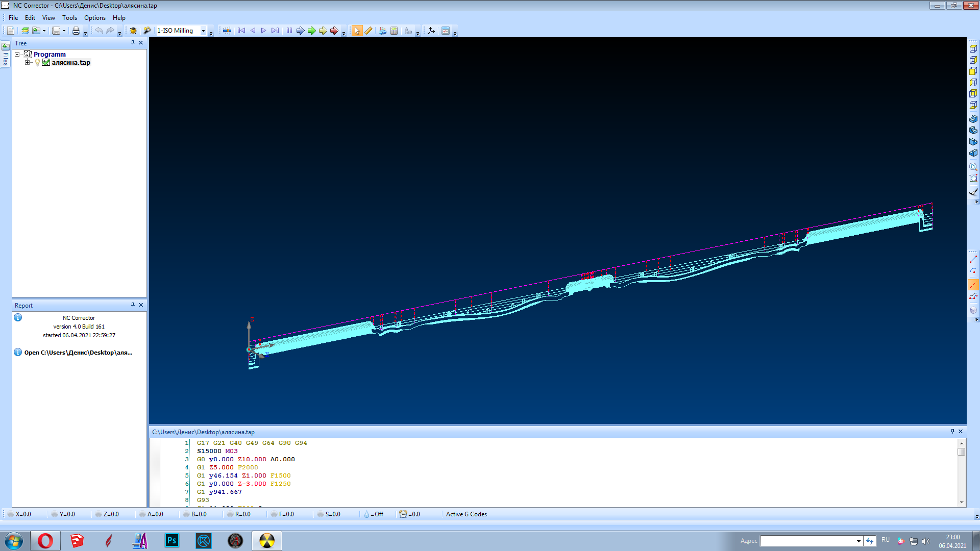Collapse the Programm tree node
The height and width of the screenshot is (551, 980).
click(x=17, y=54)
